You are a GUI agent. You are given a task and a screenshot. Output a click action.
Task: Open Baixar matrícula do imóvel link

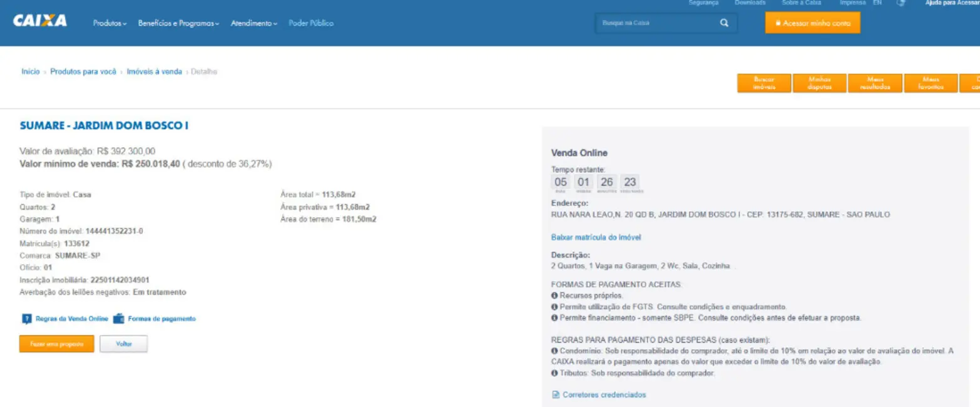tap(596, 237)
